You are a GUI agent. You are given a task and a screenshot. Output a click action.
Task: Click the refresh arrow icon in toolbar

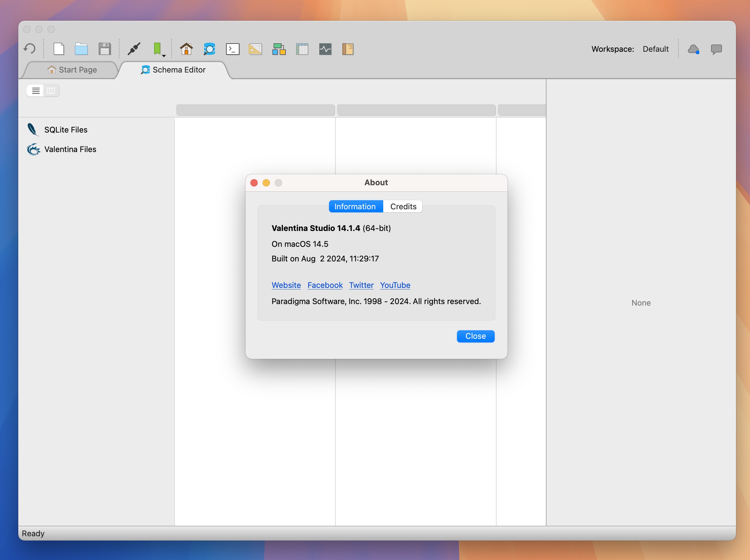[x=30, y=49]
